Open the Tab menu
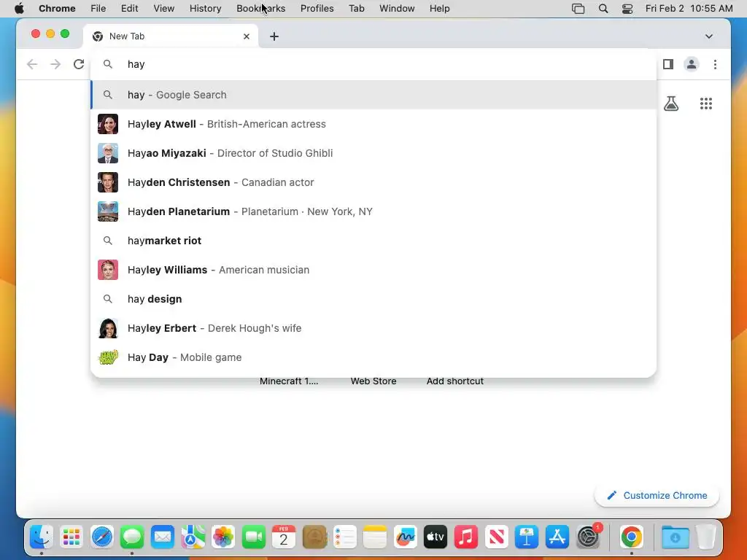 point(356,9)
